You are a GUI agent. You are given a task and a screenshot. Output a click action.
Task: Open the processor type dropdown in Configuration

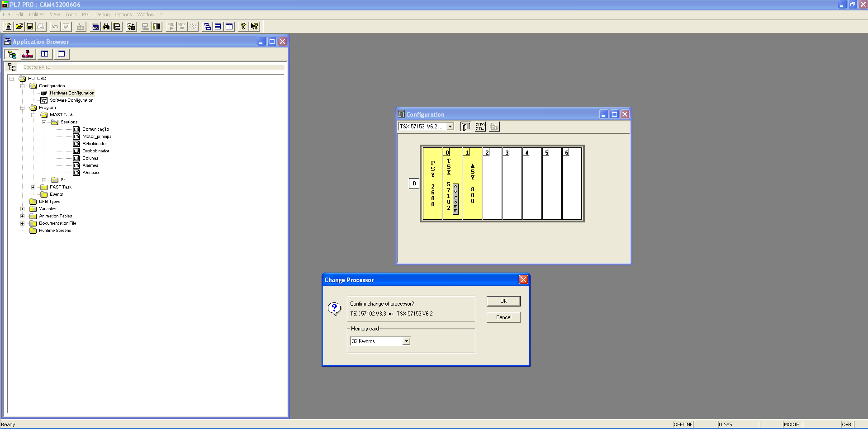pos(450,127)
